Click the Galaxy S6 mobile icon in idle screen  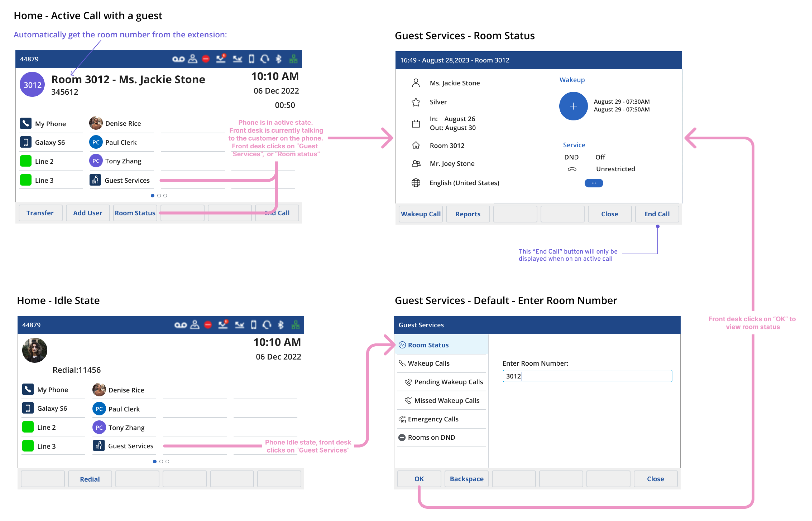point(28,408)
